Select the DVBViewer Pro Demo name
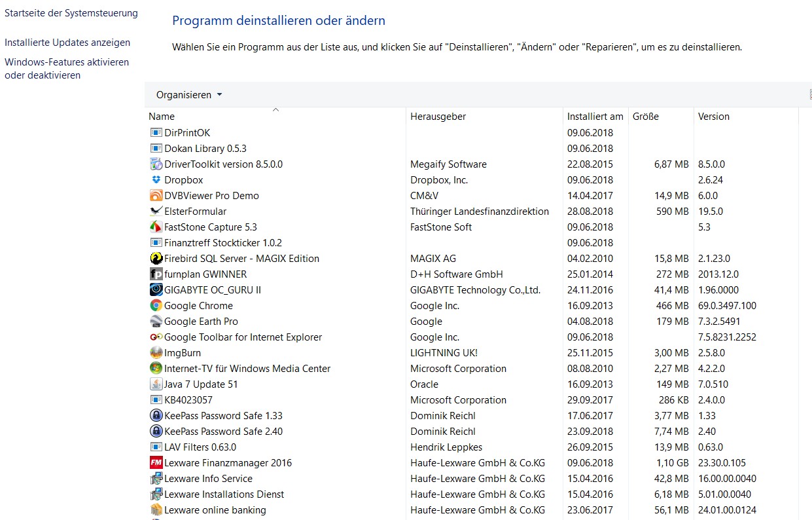 tap(211, 196)
